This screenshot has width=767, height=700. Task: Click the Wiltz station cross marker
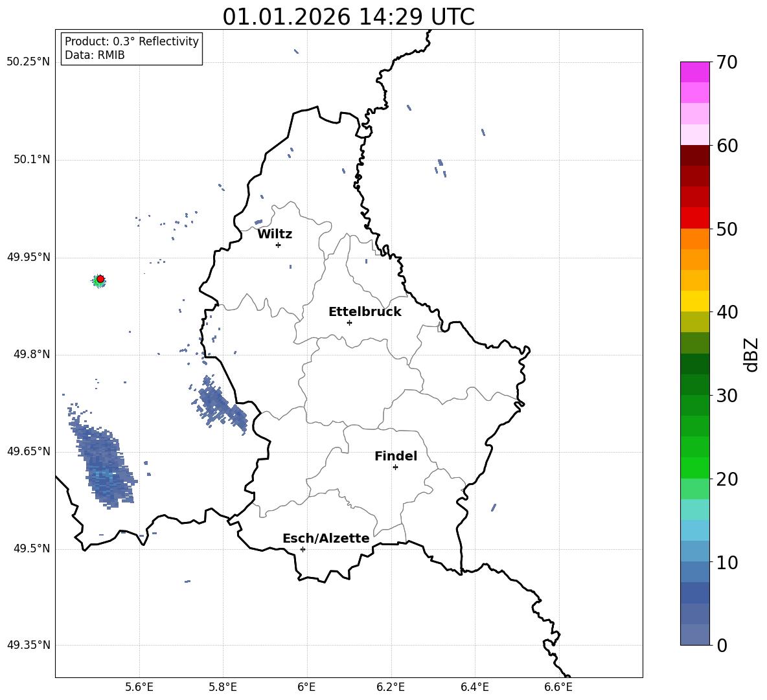279,245
